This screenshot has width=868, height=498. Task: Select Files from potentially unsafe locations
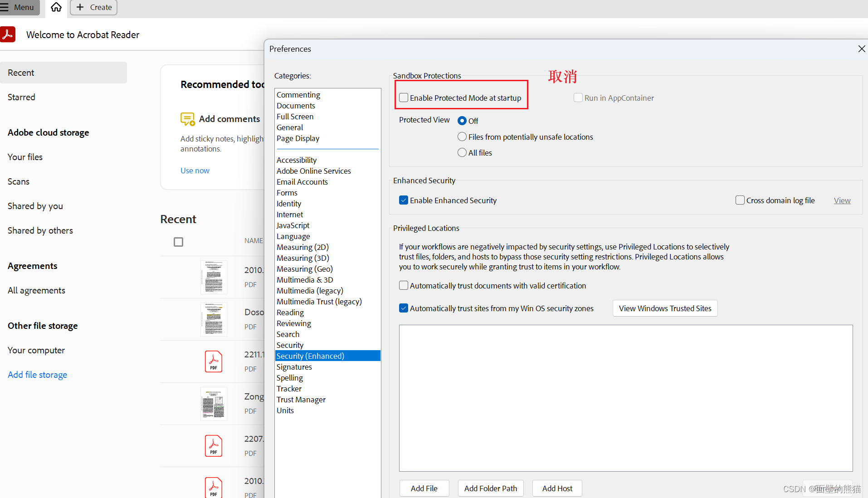(462, 137)
